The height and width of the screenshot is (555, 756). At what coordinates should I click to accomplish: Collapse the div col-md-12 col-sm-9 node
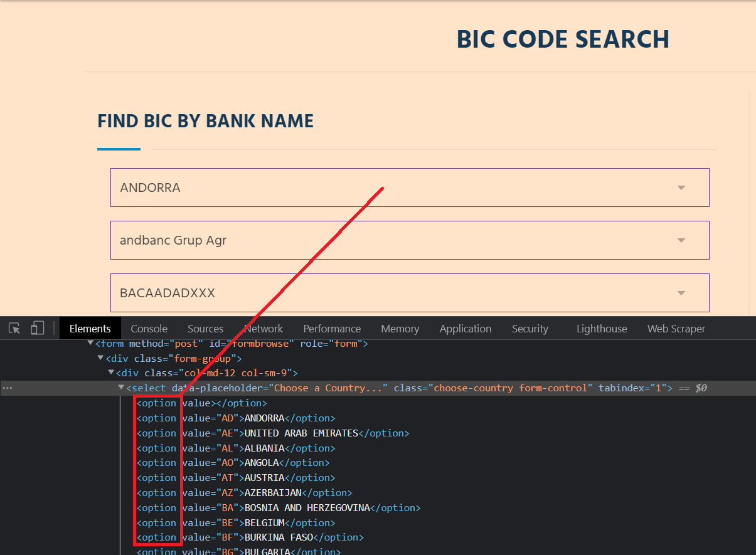tap(111, 373)
